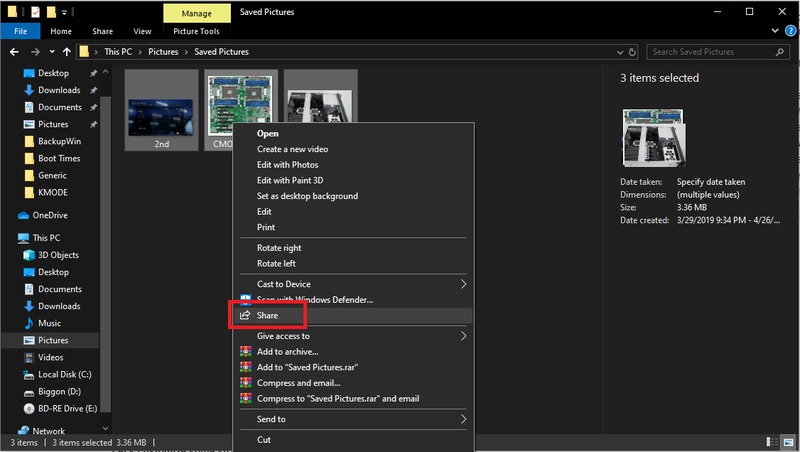Click the WinRAR icon beside Add to archive

coord(244,352)
